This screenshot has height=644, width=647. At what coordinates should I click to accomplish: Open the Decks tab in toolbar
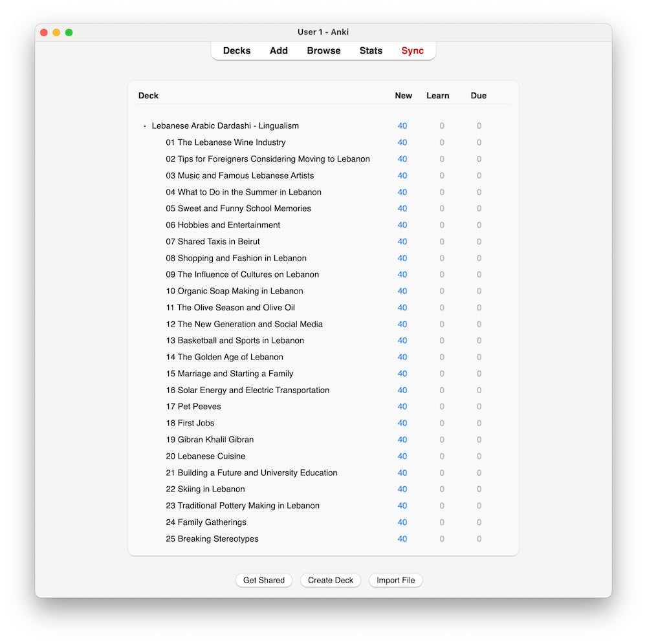tap(236, 50)
